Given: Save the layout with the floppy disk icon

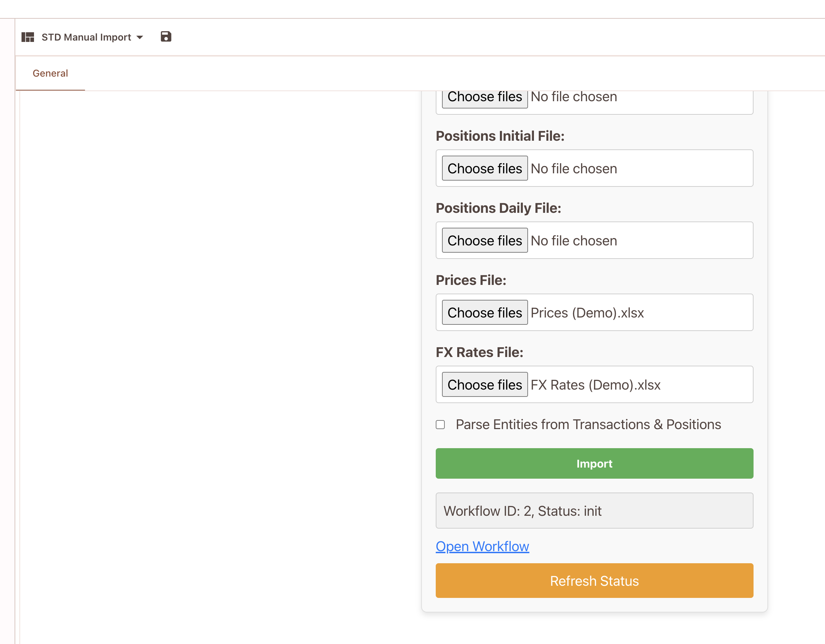Looking at the screenshot, I should click(x=166, y=37).
